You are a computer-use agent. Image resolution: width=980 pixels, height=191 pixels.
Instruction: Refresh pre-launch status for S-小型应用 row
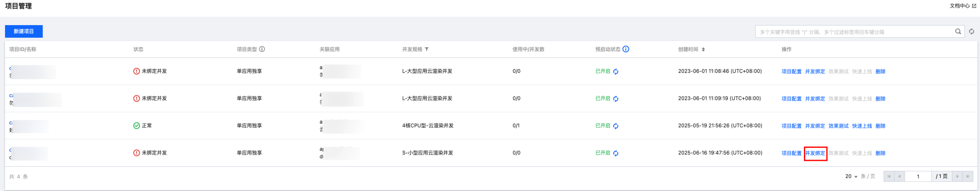click(x=616, y=153)
